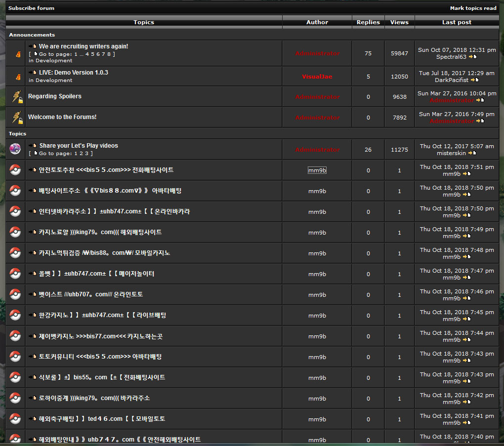Open the Regarding Spoilers topic
The height and width of the screenshot is (446, 504).
point(55,96)
